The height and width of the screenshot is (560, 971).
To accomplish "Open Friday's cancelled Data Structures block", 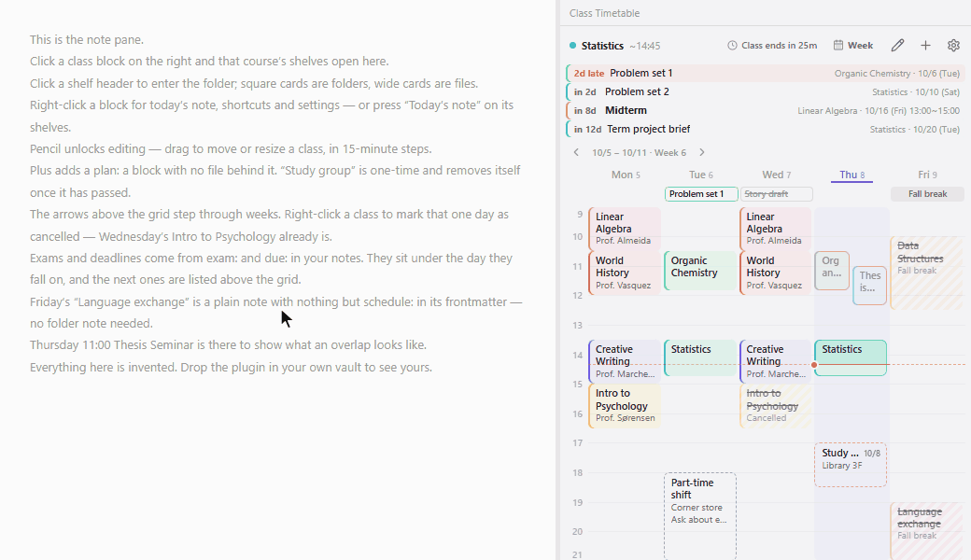I will pyautogui.click(x=926, y=273).
